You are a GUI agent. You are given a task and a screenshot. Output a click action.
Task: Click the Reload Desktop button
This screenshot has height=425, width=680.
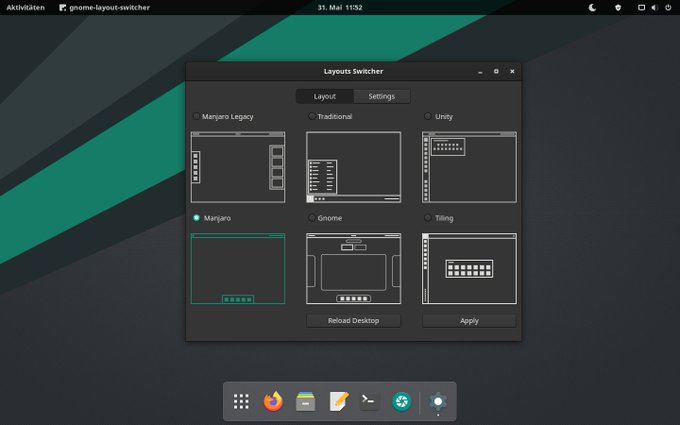(x=353, y=320)
